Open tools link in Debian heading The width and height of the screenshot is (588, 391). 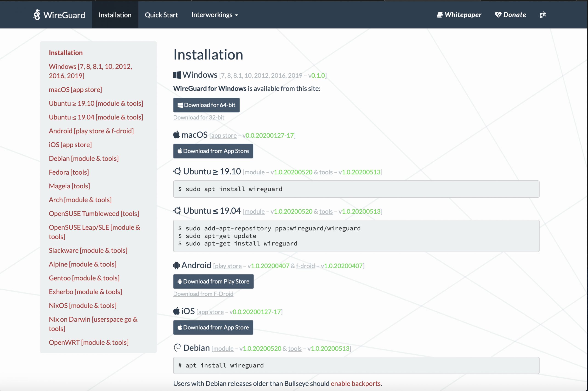pyautogui.click(x=295, y=348)
